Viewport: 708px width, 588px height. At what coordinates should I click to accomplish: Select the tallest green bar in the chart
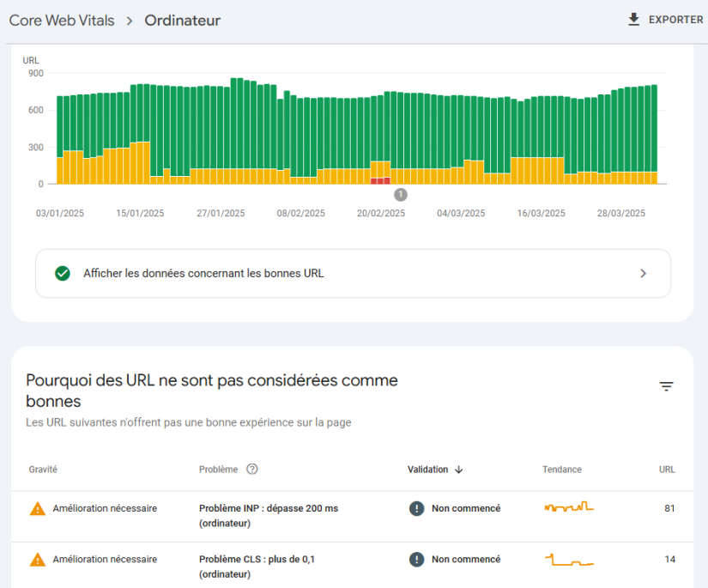[x=233, y=129]
